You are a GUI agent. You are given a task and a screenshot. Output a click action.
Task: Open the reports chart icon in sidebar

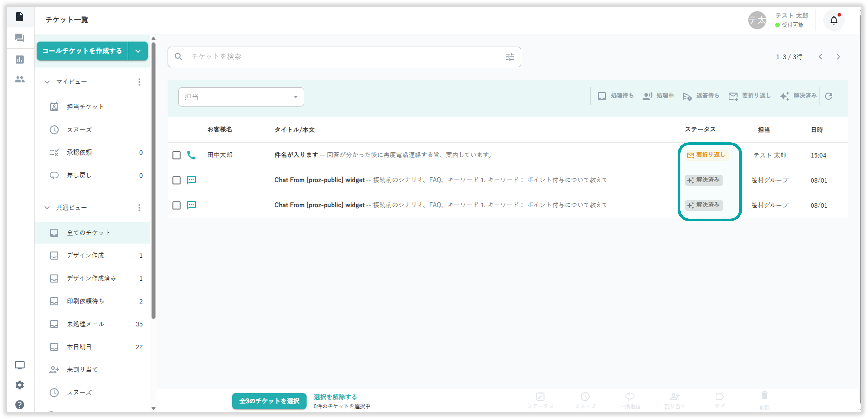(20, 60)
